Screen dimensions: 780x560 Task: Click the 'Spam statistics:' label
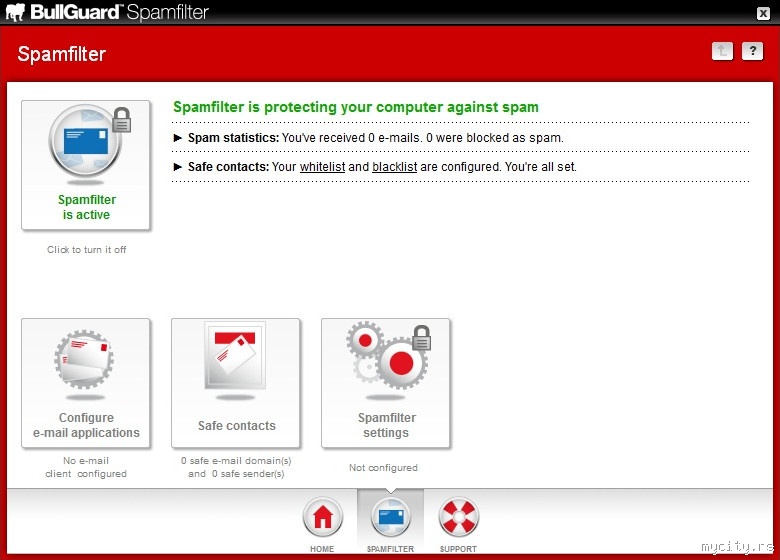pyautogui.click(x=233, y=138)
